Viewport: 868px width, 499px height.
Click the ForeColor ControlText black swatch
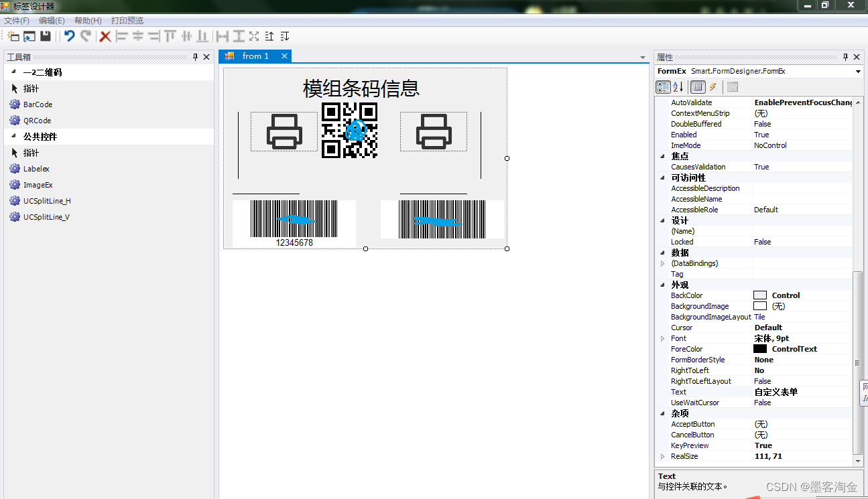pos(760,349)
